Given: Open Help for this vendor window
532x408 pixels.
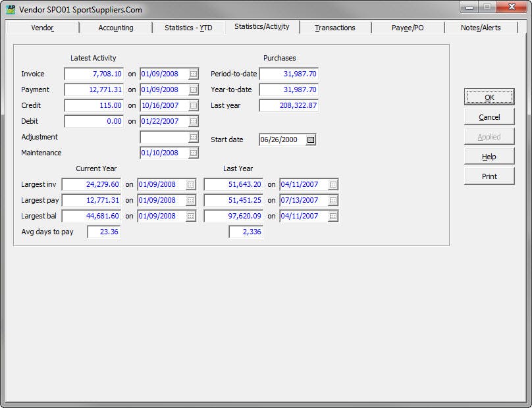Looking at the screenshot, I should click(x=489, y=157).
